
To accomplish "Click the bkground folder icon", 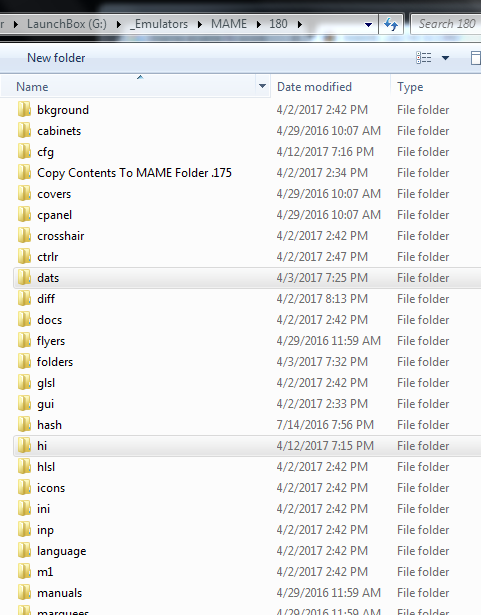I will [24, 109].
